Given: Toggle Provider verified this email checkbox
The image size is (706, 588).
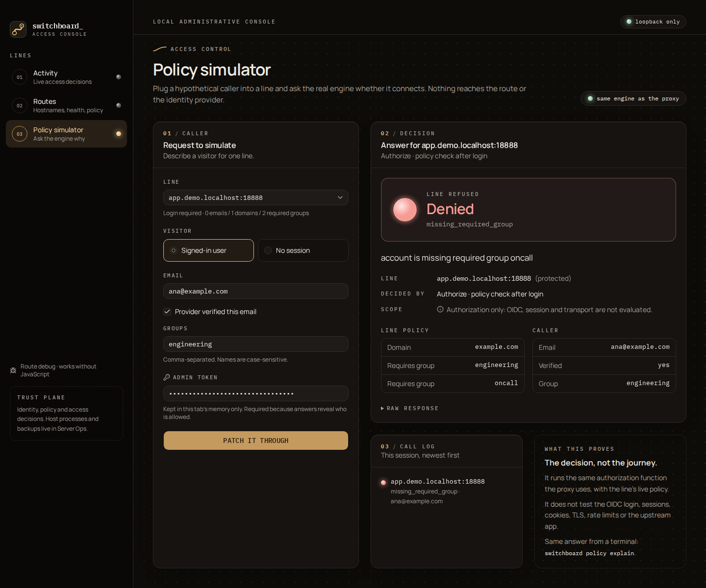Looking at the screenshot, I should point(167,312).
